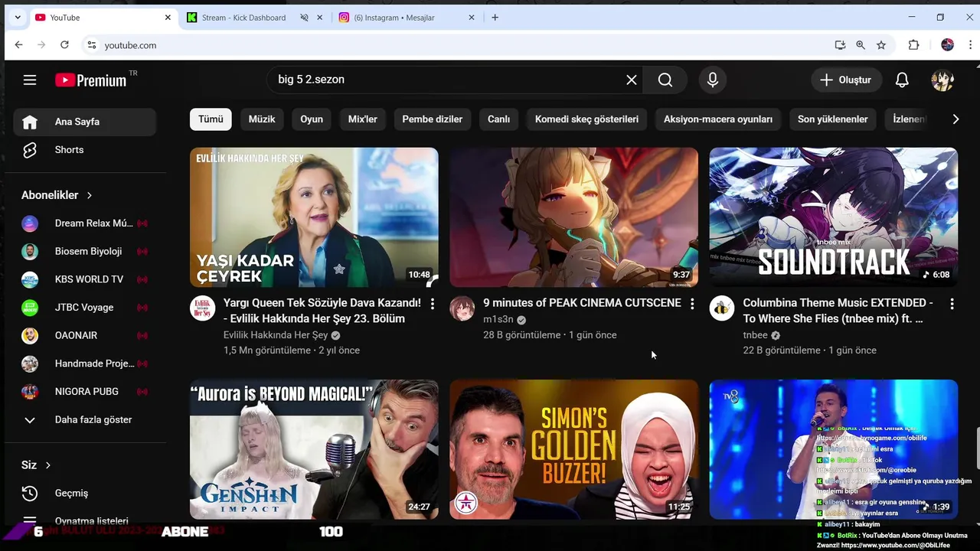Expand Daha fazla göster subscriptions
Image resolution: width=980 pixels, height=551 pixels.
tap(84, 419)
